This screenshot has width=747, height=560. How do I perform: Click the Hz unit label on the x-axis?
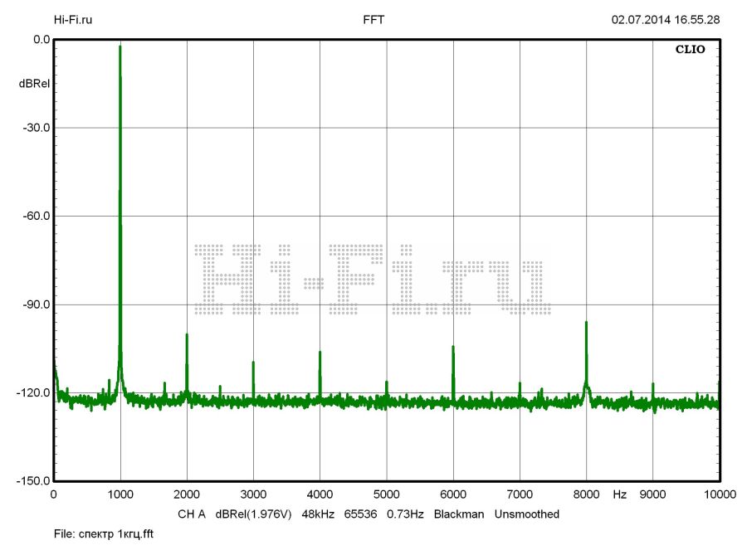tap(619, 494)
